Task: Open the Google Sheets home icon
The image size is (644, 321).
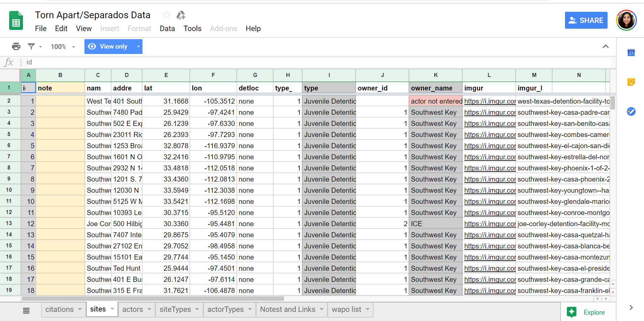Action: pyautogui.click(x=16, y=21)
